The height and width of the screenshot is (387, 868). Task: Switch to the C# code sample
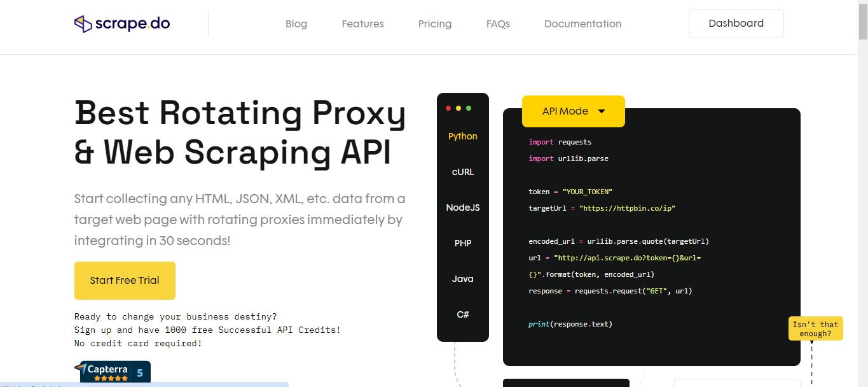[462, 314]
